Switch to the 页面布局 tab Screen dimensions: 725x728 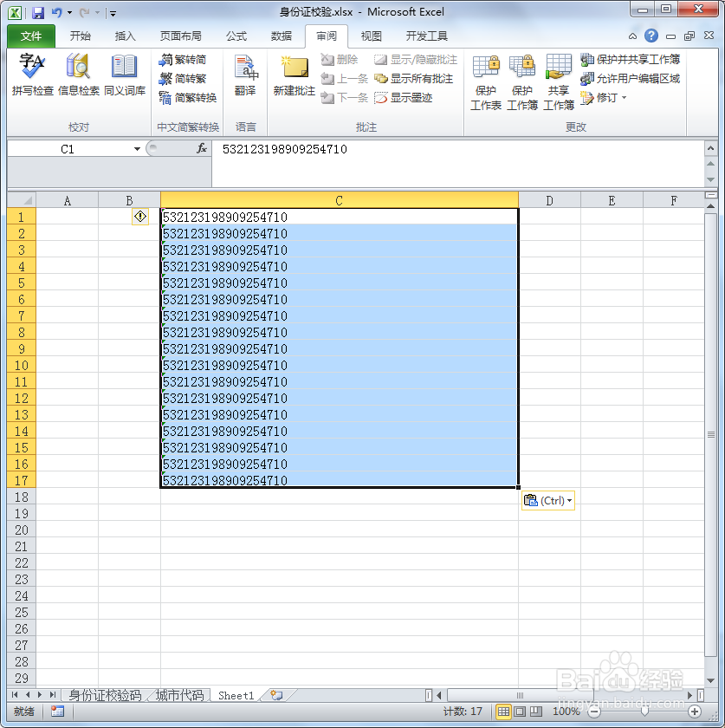tap(180, 36)
